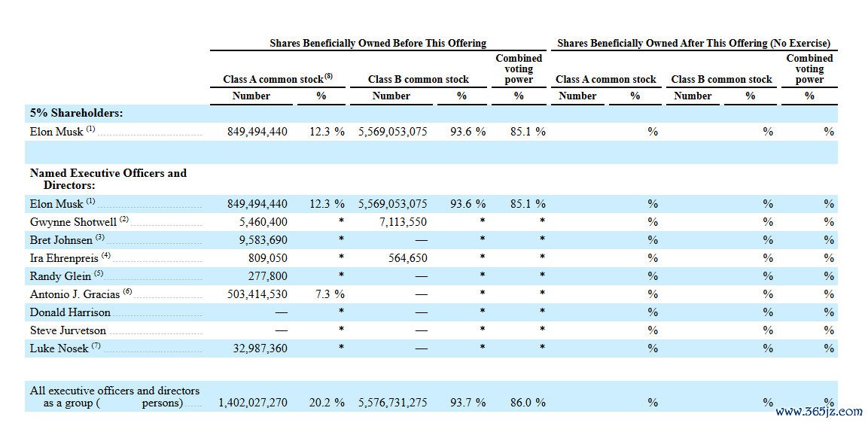Click the Antonio J. Gracias row name
Screen dimensions: 868x423
click(81, 294)
